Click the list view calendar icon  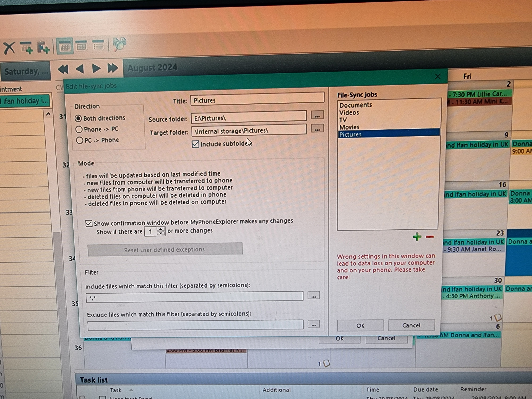click(x=98, y=45)
